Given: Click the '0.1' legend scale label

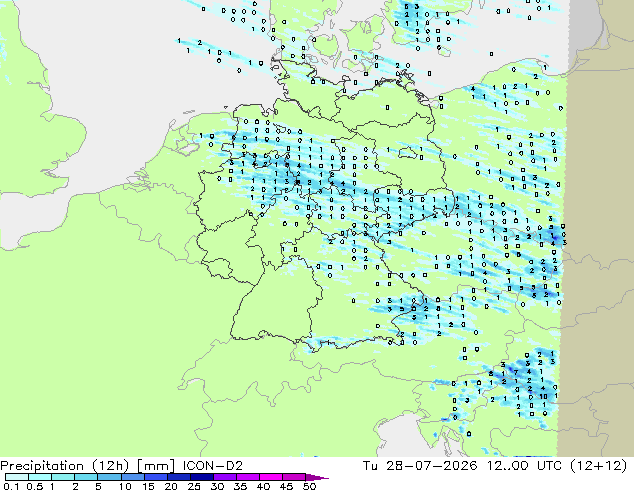Looking at the screenshot, I should [x=11, y=486].
